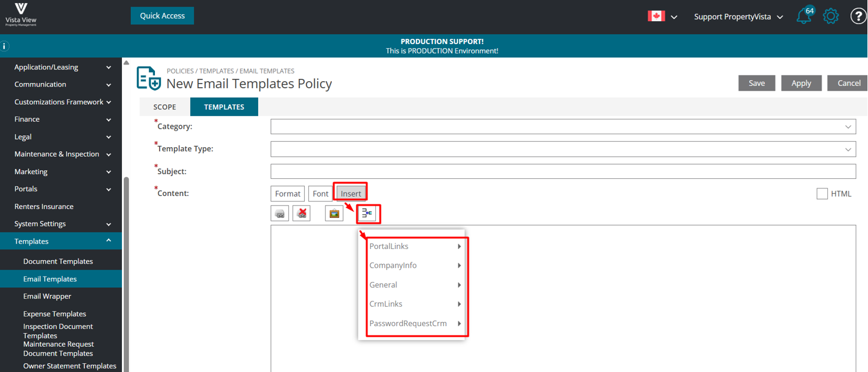Expand the Finance sidebar section
The image size is (868, 372).
pyautogui.click(x=61, y=119)
